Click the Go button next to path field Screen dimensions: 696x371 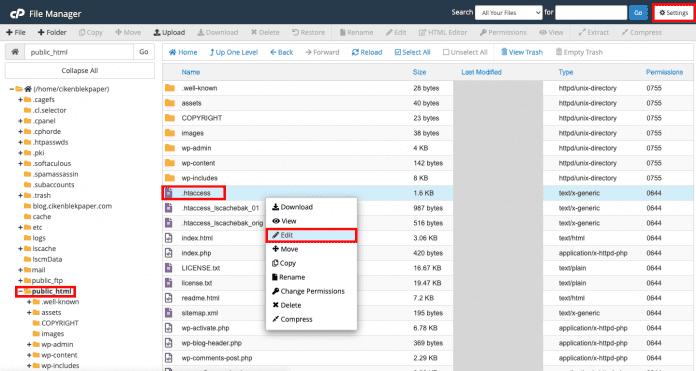144,52
